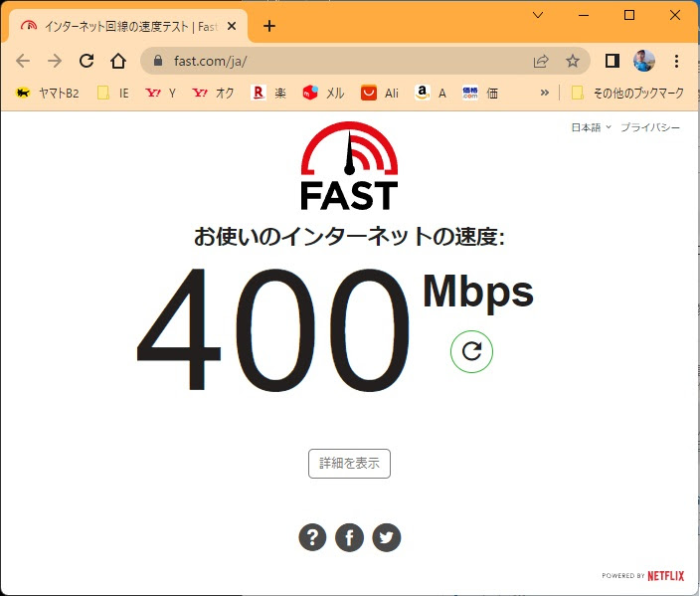700x596 pixels.
Task: Restart speed test with the circular reload button
Action: (471, 351)
